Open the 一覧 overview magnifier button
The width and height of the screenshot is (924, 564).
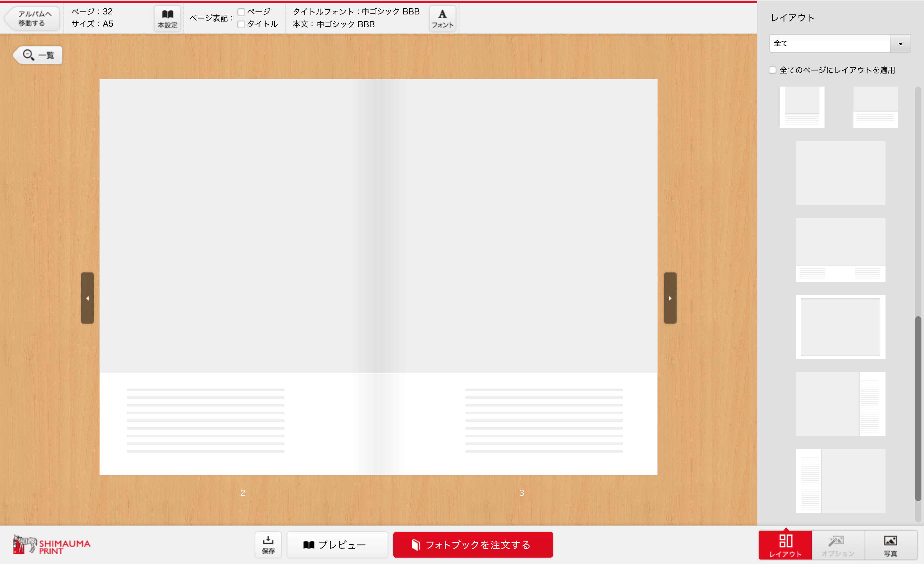38,55
